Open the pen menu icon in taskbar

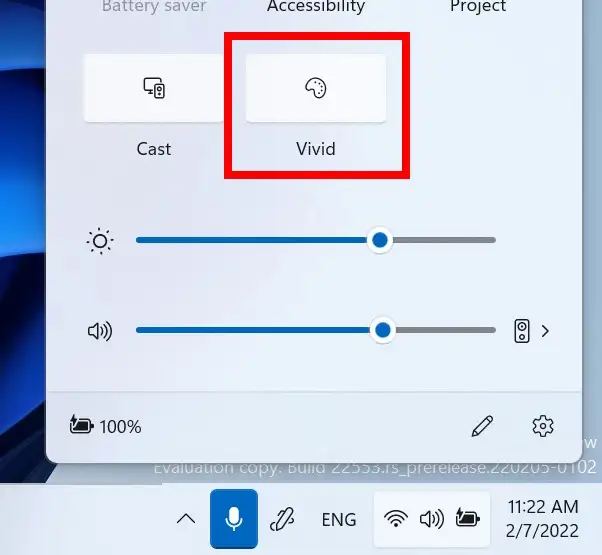282,519
